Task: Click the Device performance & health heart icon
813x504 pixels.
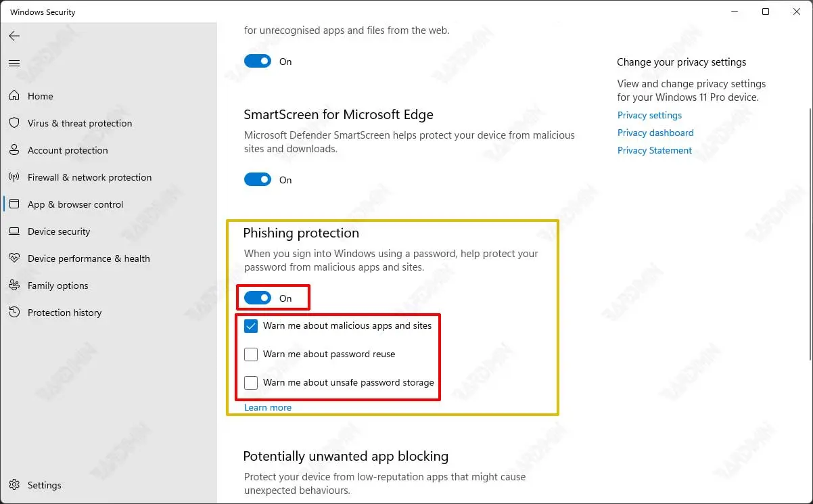Action: 14,258
